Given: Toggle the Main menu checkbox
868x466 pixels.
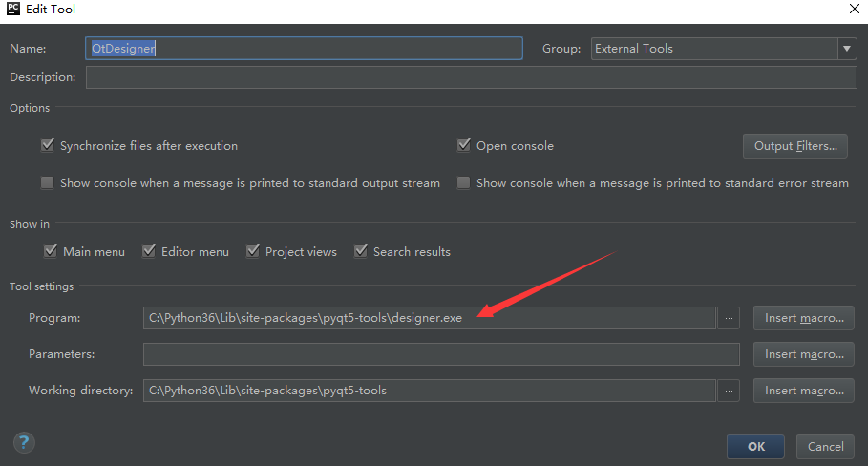Looking at the screenshot, I should [51, 251].
